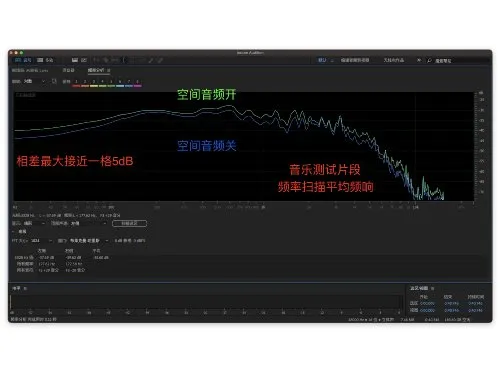
Task: Collapse the advanced options disclosure triangle
Action: click(x=14, y=231)
